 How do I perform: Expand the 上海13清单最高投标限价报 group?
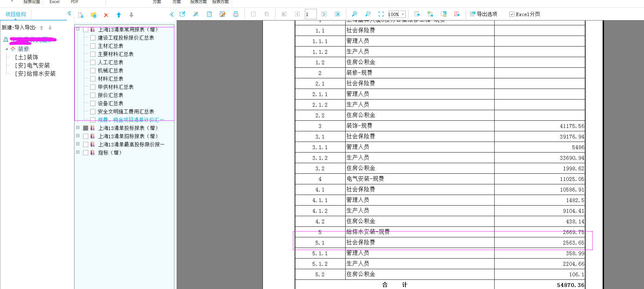click(78, 144)
